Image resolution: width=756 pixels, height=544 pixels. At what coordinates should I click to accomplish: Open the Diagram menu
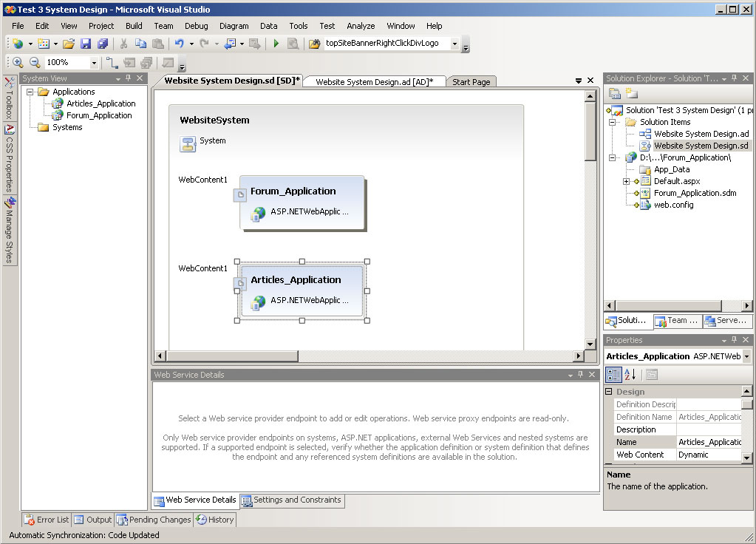pos(234,26)
